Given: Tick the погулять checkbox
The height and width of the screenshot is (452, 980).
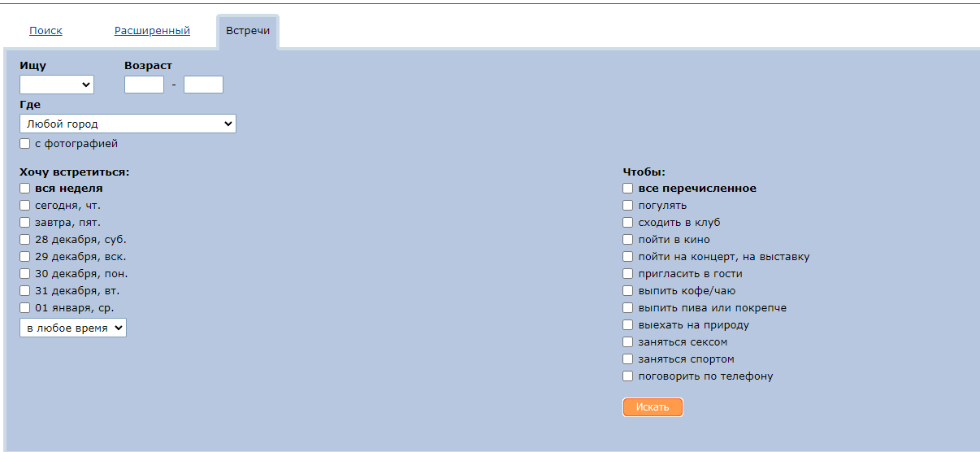Looking at the screenshot, I should click(628, 206).
